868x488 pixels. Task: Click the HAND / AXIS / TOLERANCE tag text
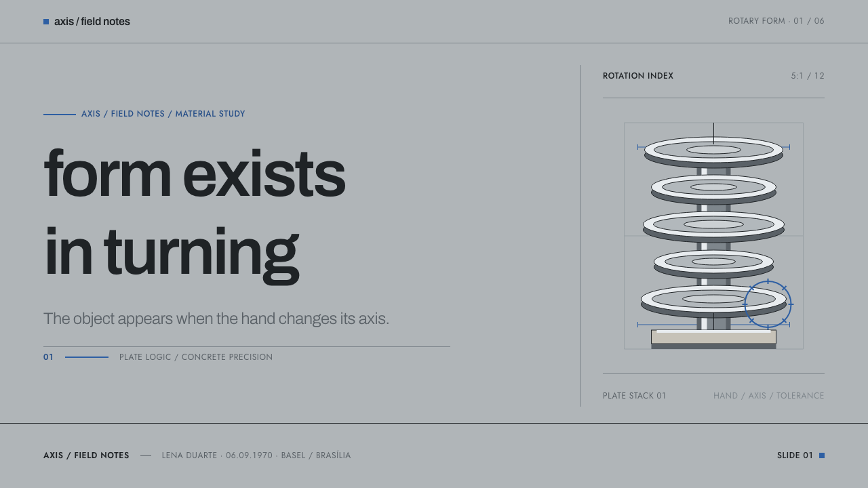click(x=769, y=396)
